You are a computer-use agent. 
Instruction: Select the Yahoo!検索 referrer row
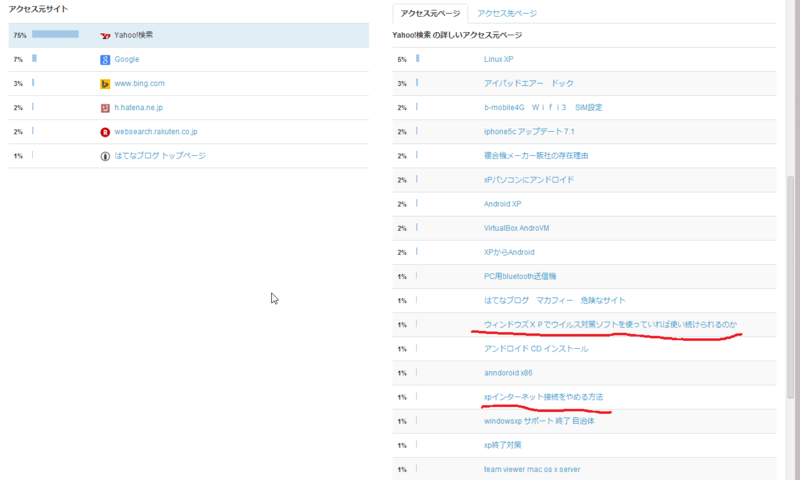coord(189,35)
